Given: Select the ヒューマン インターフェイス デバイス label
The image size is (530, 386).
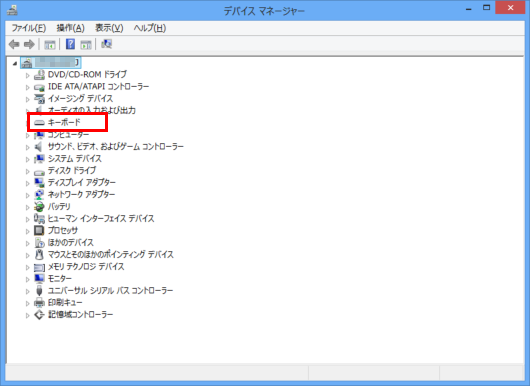Looking at the screenshot, I should [101, 219].
